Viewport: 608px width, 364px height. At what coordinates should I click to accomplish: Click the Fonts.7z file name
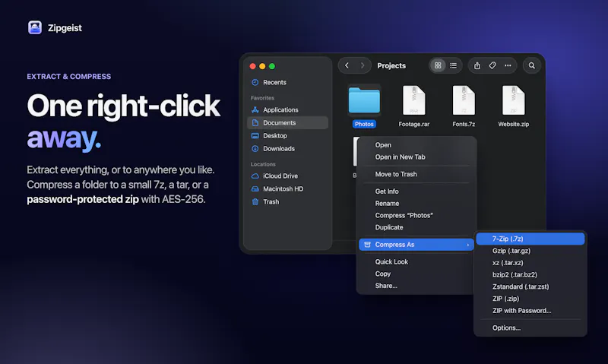click(x=464, y=124)
